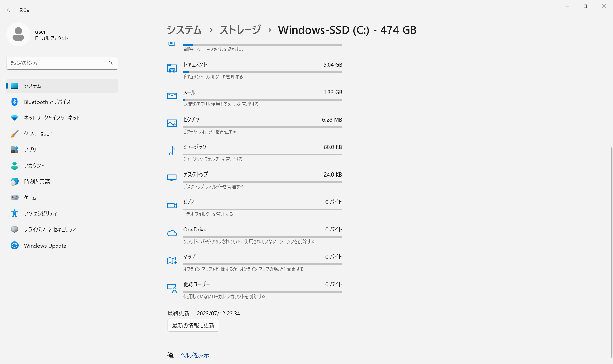
Task: Click the Video camera storage icon
Action: click(172, 205)
